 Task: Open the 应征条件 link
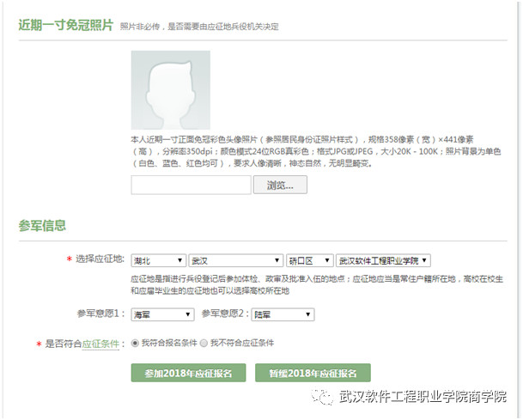100,344
